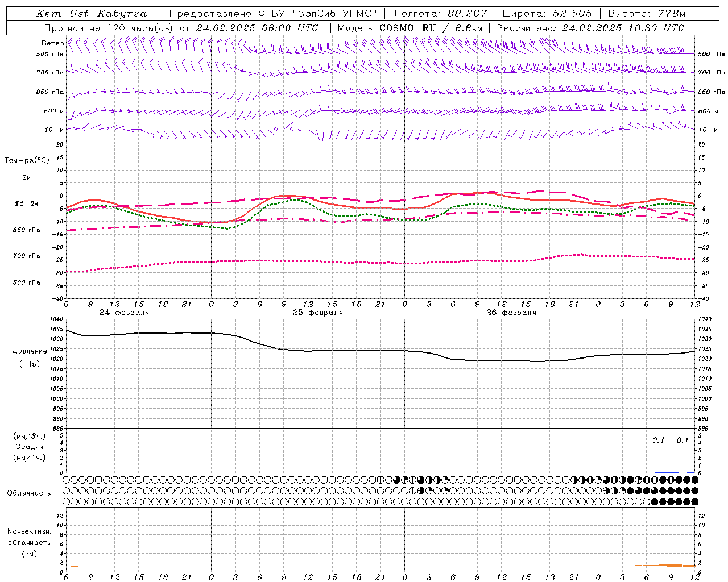Screen dimensions: 728x582
Task: Click the Осадки panel label
Action: tap(30, 447)
